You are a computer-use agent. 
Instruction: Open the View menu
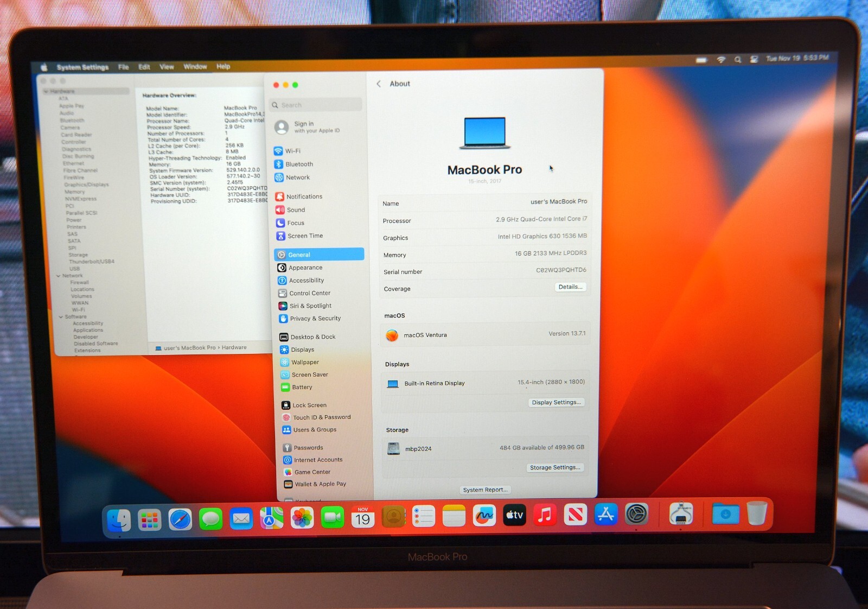pos(167,67)
